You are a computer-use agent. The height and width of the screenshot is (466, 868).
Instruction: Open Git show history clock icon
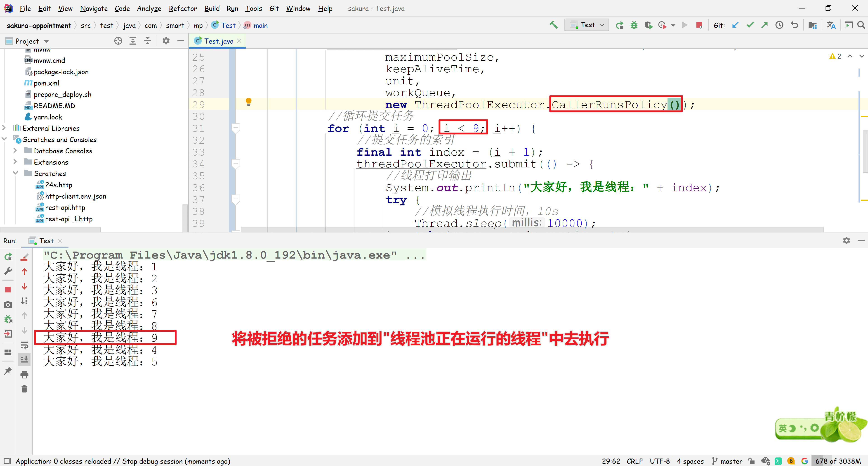coord(779,25)
